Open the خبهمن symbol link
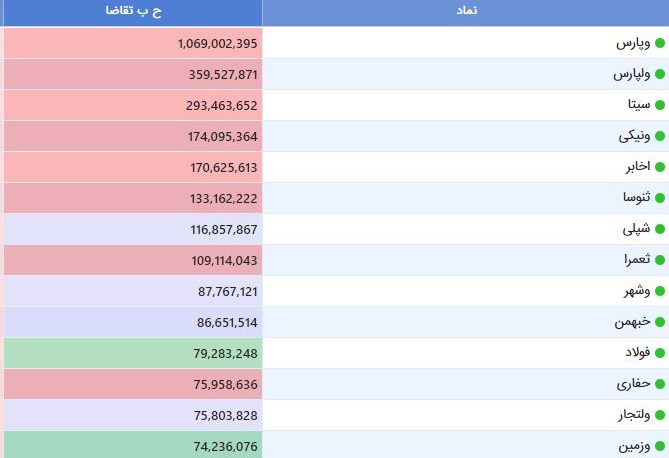Image resolution: width=669 pixels, height=458 pixels. [x=632, y=322]
